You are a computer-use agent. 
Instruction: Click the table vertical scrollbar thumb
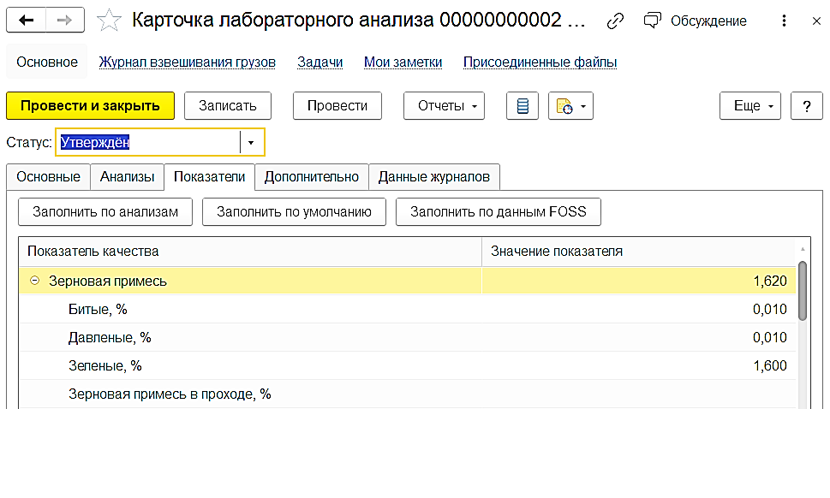[802, 291]
